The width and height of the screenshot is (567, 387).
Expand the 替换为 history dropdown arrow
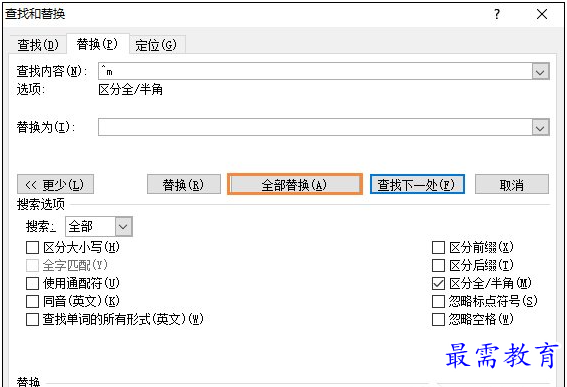pyautogui.click(x=540, y=128)
